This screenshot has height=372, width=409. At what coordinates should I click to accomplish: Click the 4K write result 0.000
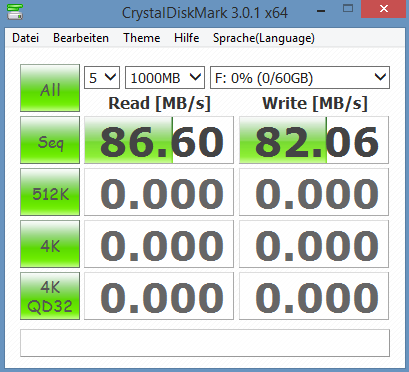point(314,244)
